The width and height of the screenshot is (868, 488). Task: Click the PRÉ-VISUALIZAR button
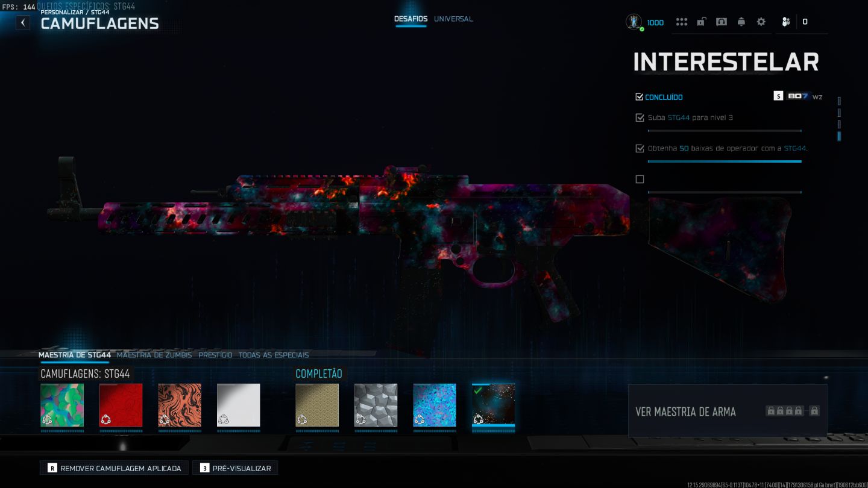coord(236,468)
